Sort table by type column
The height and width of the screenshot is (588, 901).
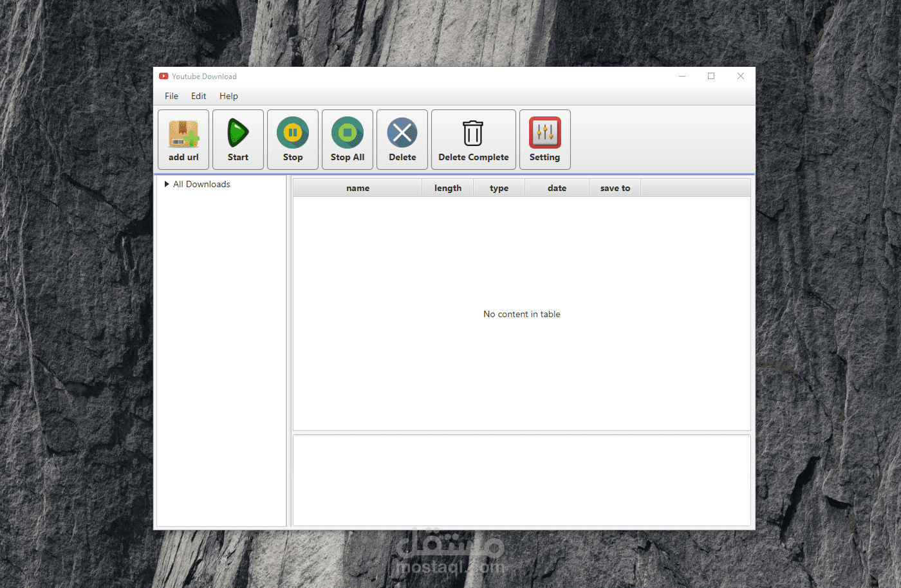point(499,188)
